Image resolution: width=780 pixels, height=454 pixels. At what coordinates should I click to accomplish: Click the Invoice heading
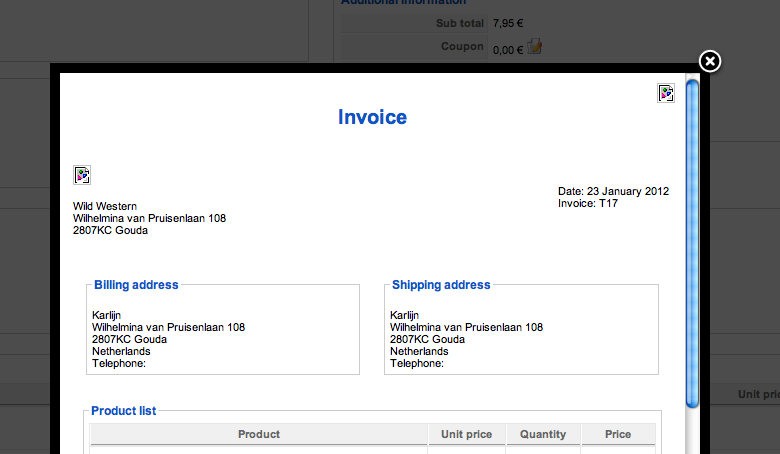point(372,117)
